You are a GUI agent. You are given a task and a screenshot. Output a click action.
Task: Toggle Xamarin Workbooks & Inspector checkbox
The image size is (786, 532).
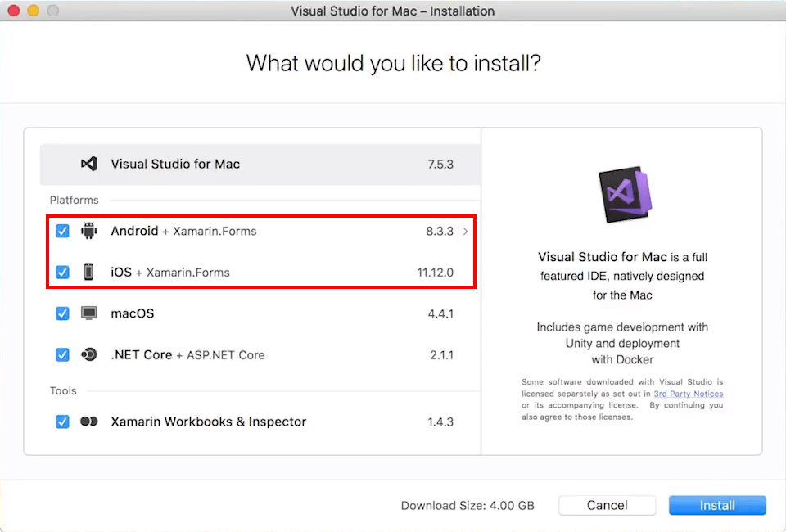[62, 422]
